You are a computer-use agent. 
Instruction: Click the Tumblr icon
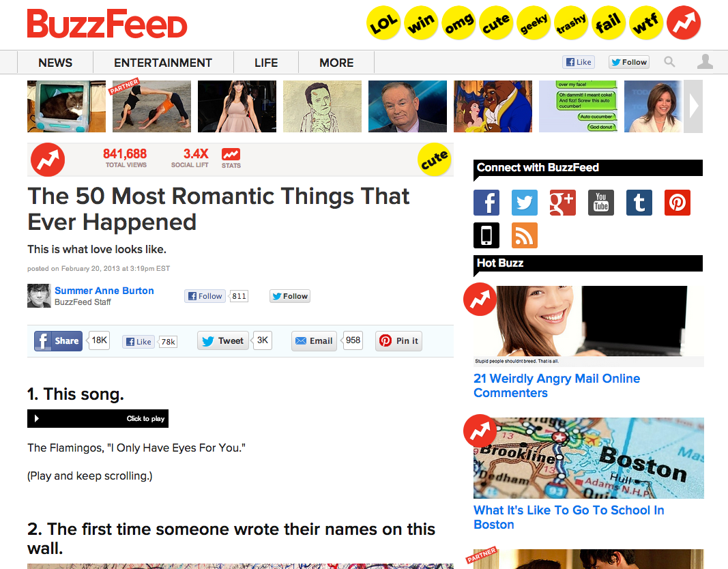point(639,203)
